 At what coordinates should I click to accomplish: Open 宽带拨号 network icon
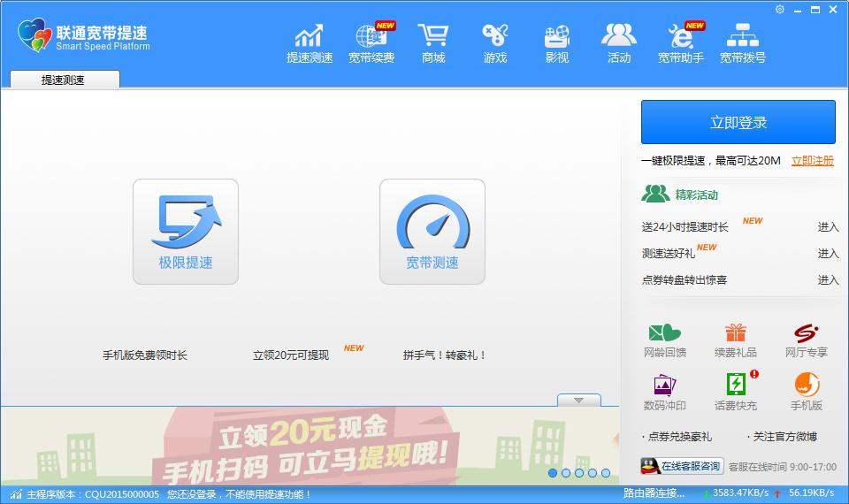(x=742, y=43)
